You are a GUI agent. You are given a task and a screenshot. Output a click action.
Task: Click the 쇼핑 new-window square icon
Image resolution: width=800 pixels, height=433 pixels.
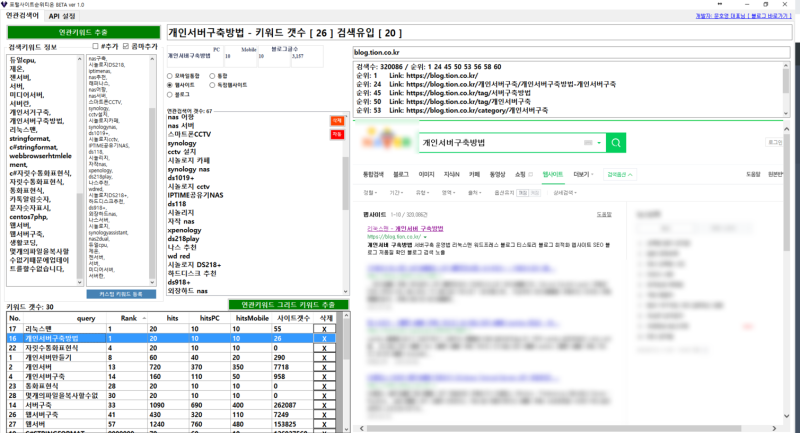pyautogui.click(x=531, y=174)
